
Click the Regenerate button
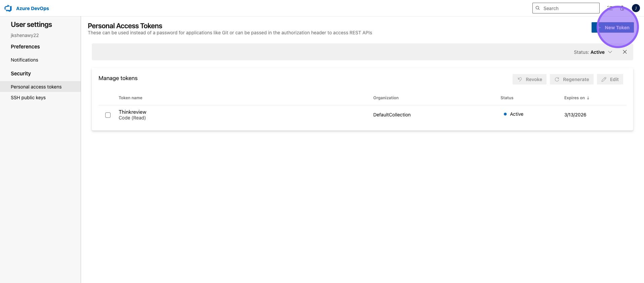(x=571, y=79)
